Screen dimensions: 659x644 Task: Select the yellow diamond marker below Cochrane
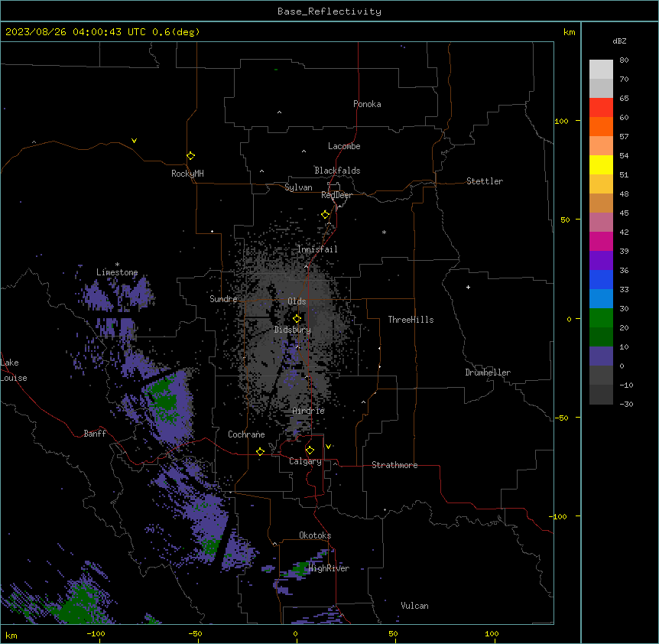click(x=260, y=451)
